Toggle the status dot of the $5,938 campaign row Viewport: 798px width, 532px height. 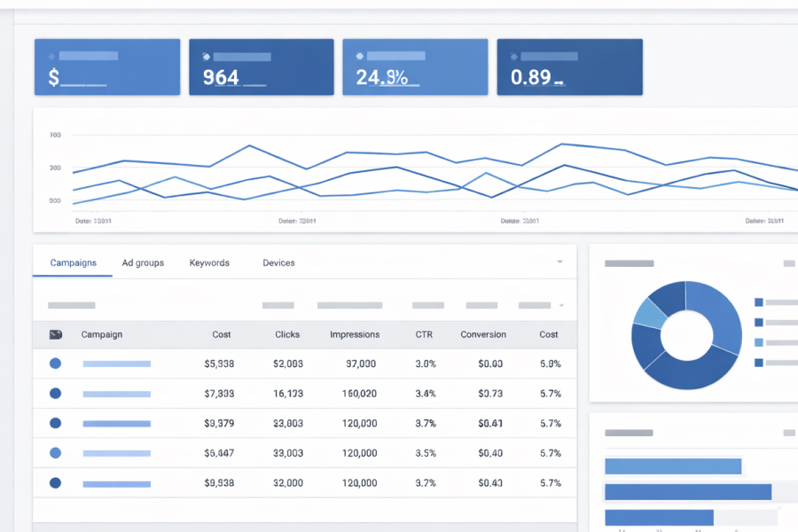click(55, 364)
